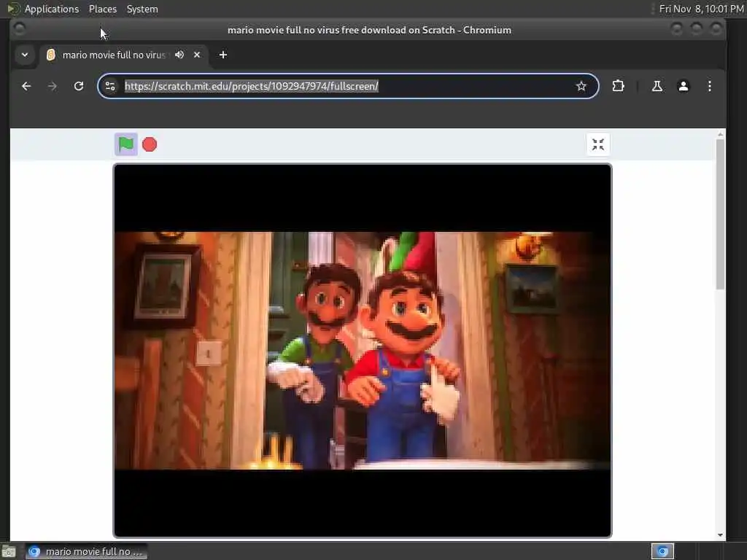Mute the tab via speaker icon
The image size is (747, 560).
tap(179, 55)
